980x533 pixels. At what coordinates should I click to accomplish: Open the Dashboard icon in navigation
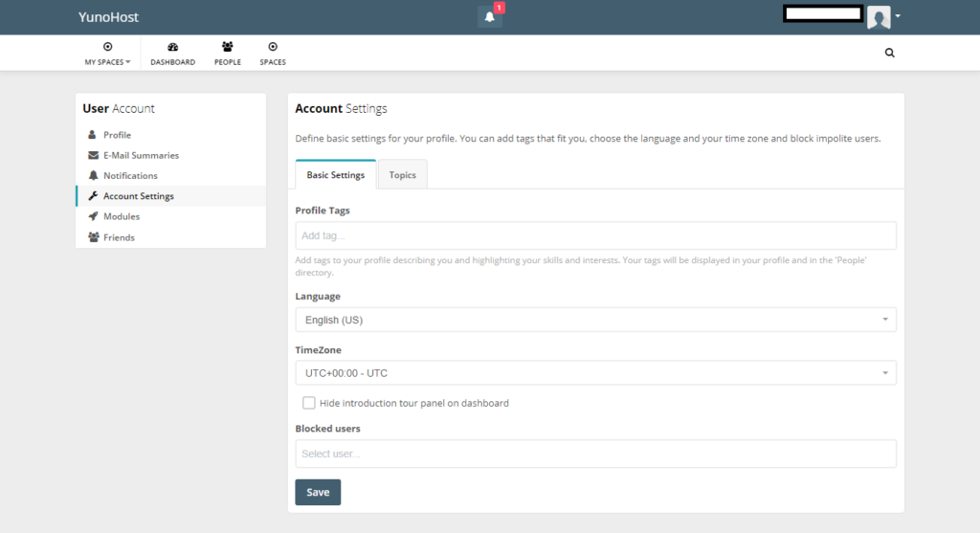[172, 47]
